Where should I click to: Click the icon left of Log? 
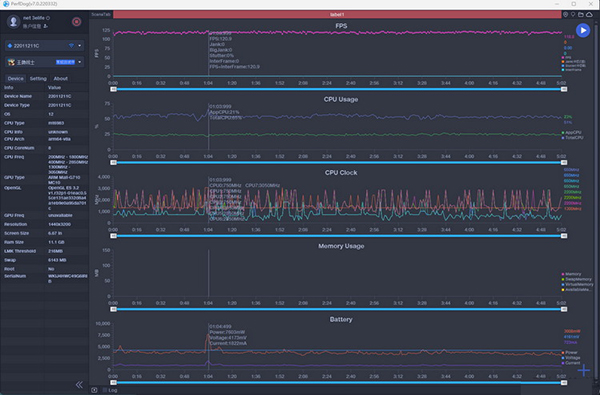94,390
